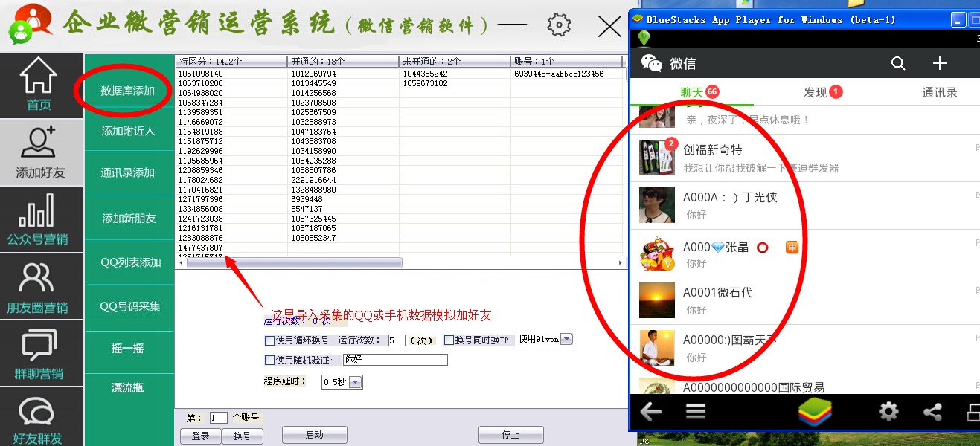Select the cell 1044355242
980x446 pixels.
click(455, 74)
